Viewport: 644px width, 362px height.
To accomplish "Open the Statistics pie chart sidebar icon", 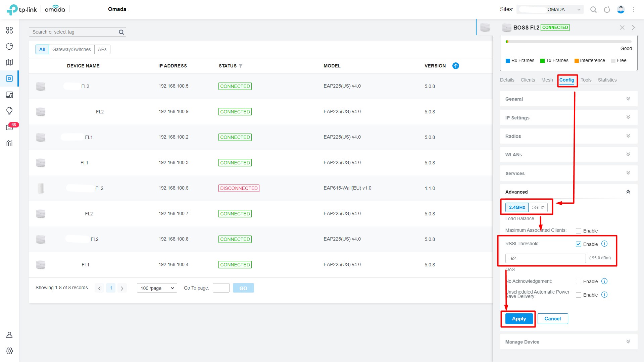I will pyautogui.click(x=9, y=46).
